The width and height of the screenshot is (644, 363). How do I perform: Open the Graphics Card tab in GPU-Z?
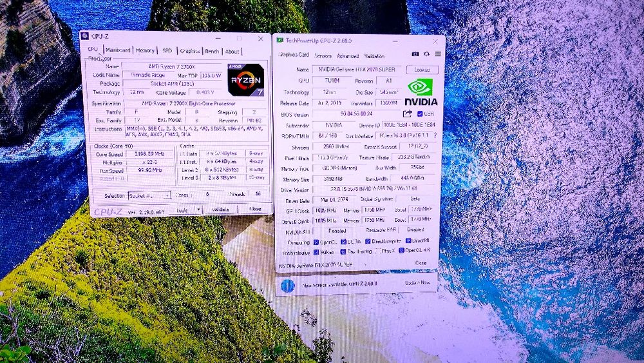point(294,55)
